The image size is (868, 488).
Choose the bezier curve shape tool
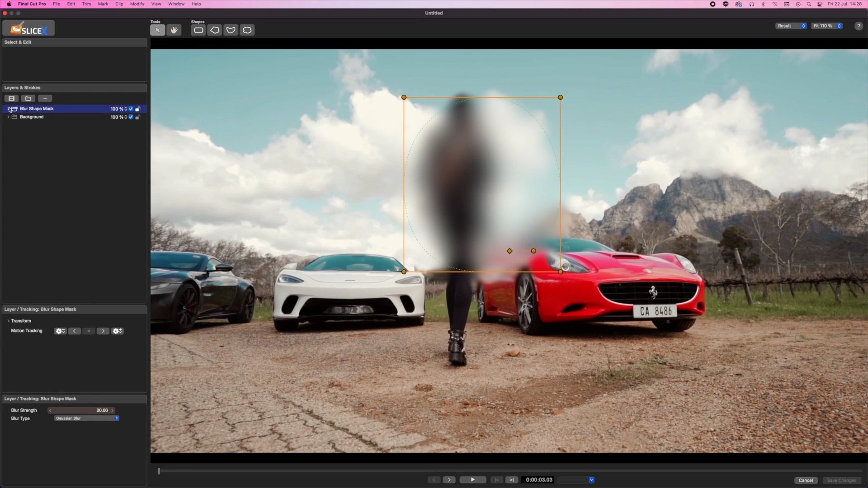[231, 30]
